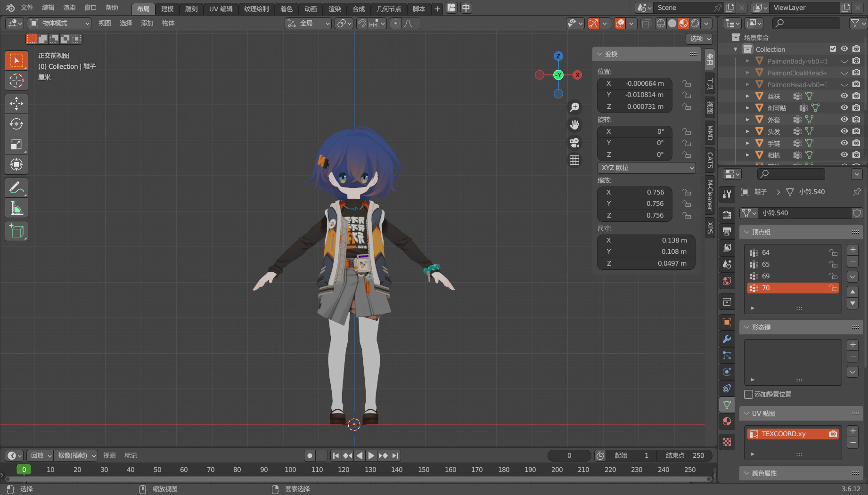The width and height of the screenshot is (868, 495).
Task: Open the XYZ 欧拉 rotation order dropdown
Action: [x=646, y=168]
